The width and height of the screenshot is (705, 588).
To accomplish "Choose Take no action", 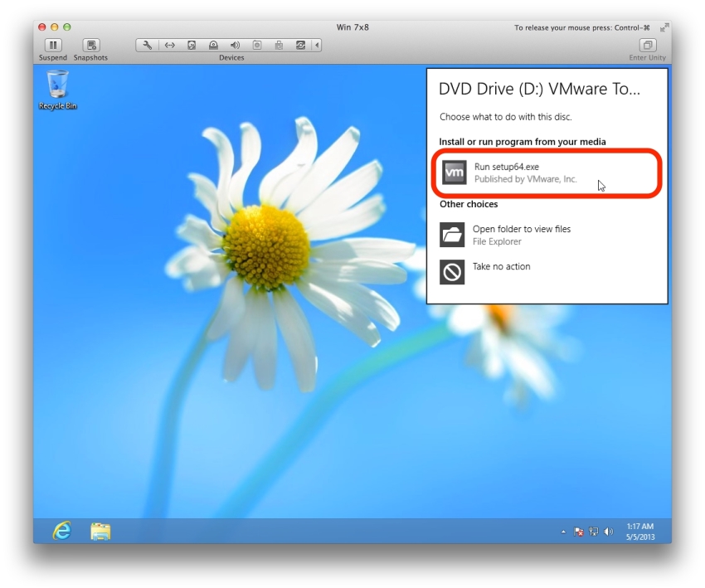I will tap(501, 267).
